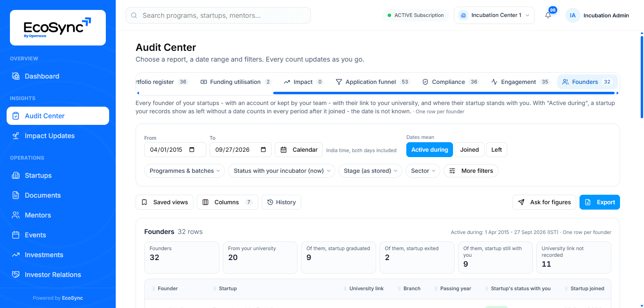644x308 pixels.
Task: Open date picker icon in From field
Action: [192, 150]
